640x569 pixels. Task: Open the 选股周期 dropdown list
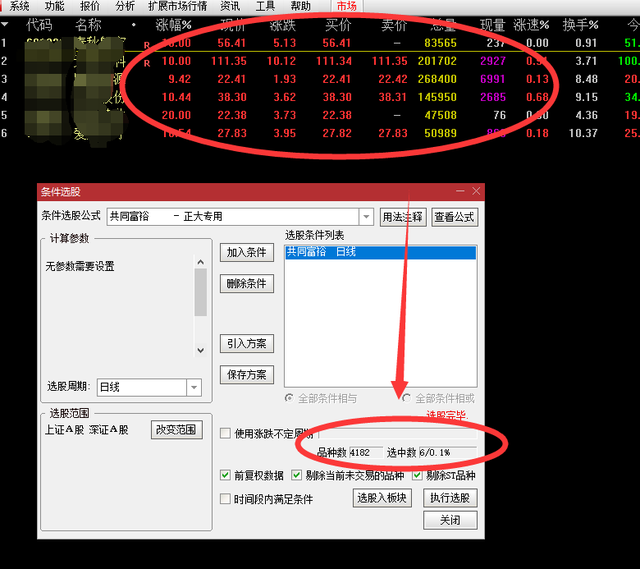point(196,386)
